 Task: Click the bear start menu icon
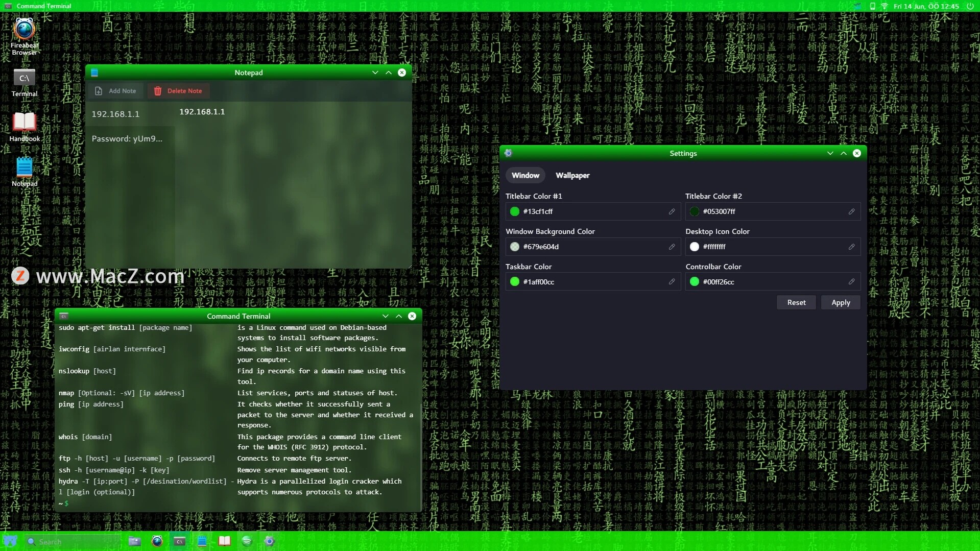(x=10, y=541)
